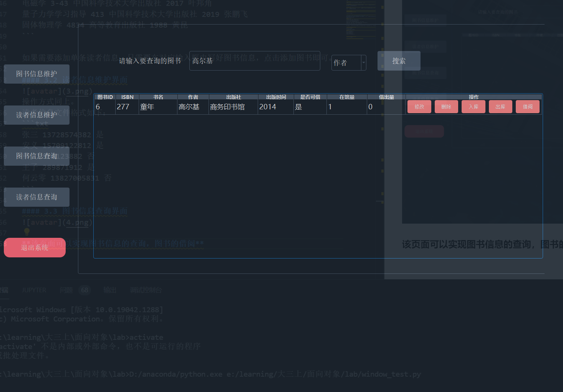Click 借阅 for the 童年 row
The width and height of the screenshot is (563, 392).
[528, 107]
